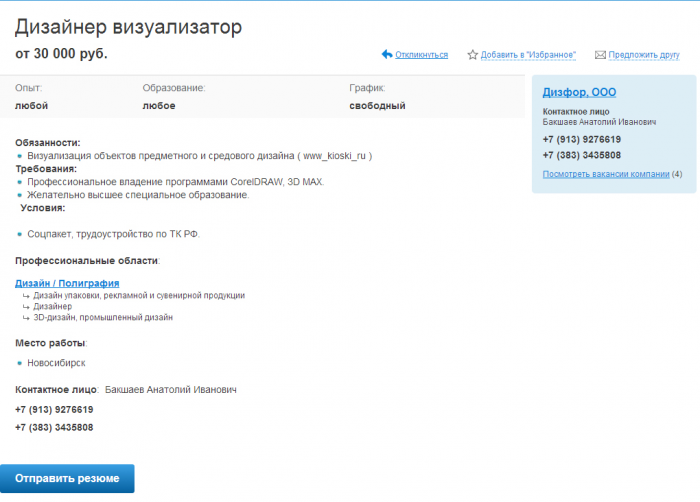The width and height of the screenshot is (700, 502).
Task: Open the Дизфор, ООО company page
Action: (x=579, y=92)
